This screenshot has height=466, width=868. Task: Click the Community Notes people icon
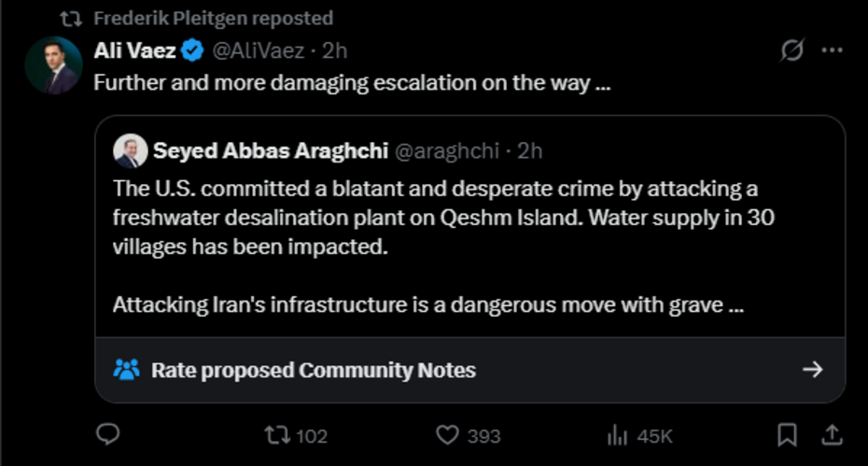coord(126,370)
